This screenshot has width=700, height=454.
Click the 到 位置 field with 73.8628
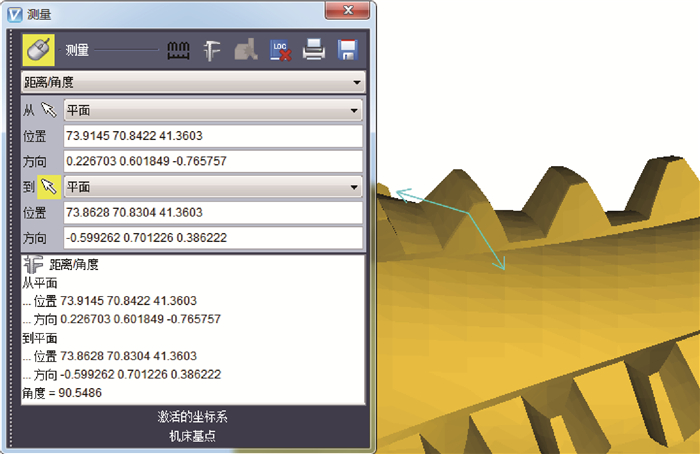point(212,213)
